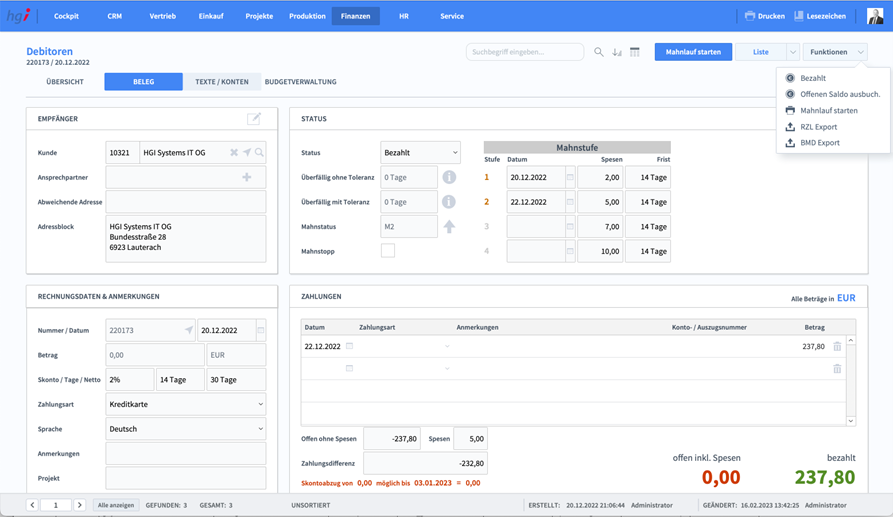Image resolution: width=893 pixels, height=517 pixels.
Task: Click the Alle anzeigen button
Action: point(117,505)
